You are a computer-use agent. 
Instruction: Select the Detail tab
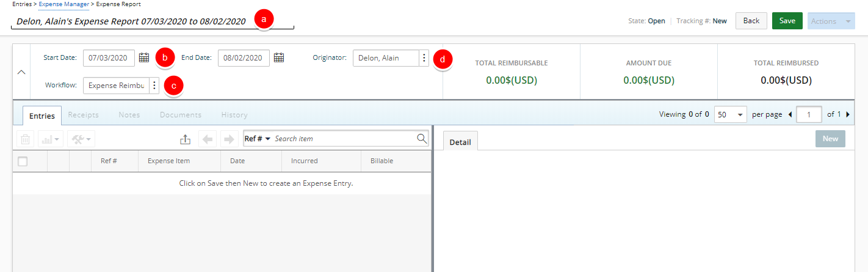pos(460,141)
